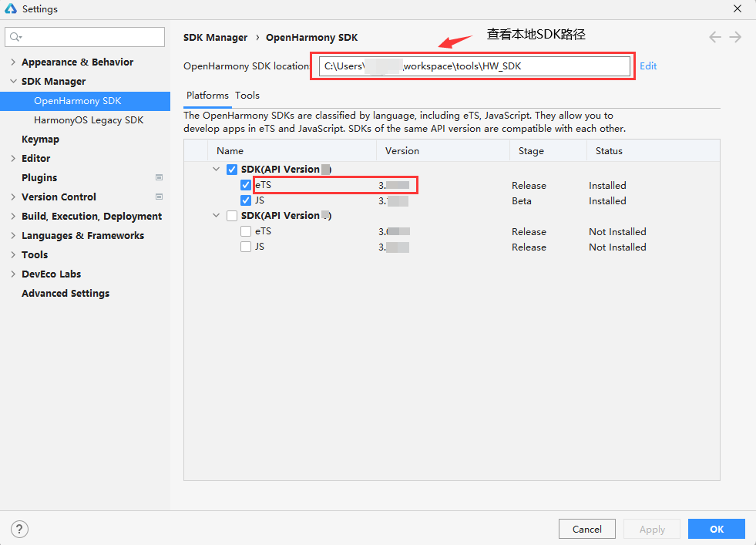
Task: Click the forward navigation arrow
Action: pyautogui.click(x=736, y=37)
